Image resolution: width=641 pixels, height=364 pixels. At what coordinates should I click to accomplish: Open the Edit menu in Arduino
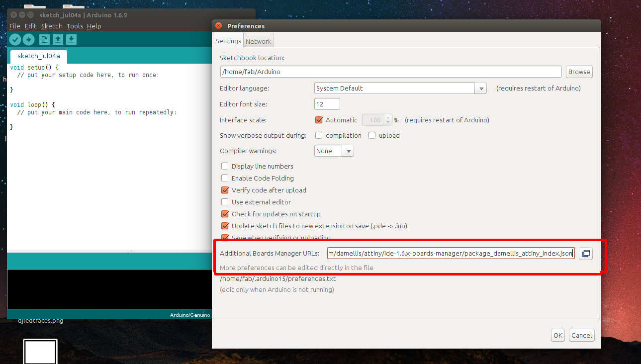(30, 26)
